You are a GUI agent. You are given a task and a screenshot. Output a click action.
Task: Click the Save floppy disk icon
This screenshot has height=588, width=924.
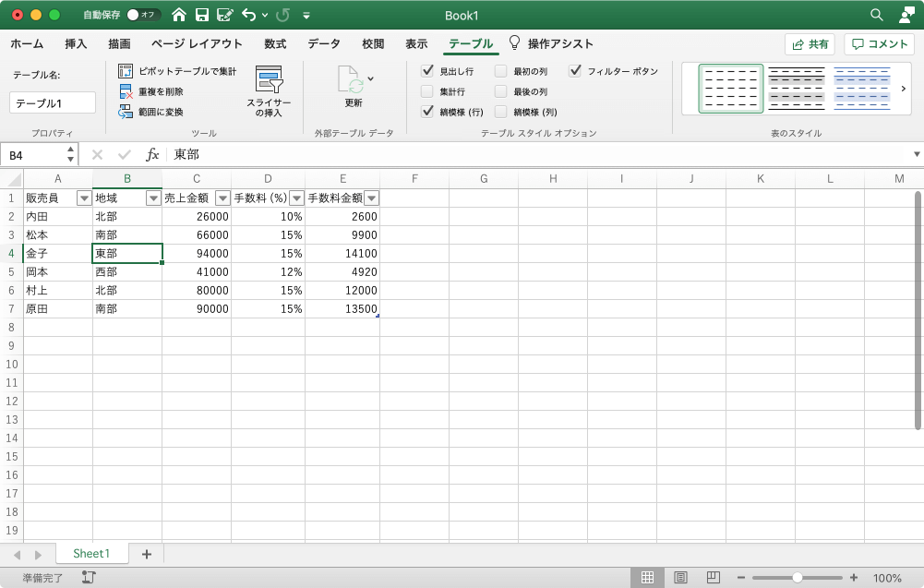pos(201,15)
